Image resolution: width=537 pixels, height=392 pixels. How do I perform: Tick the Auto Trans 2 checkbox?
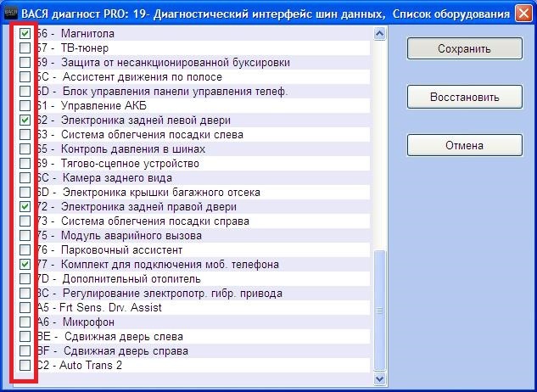(x=25, y=365)
